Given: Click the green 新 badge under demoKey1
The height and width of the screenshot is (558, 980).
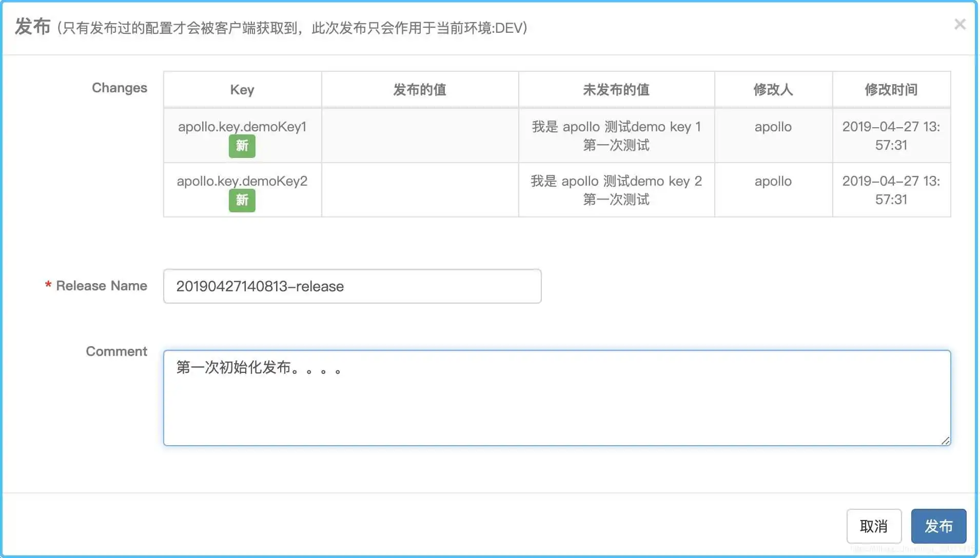Looking at the screenshot, I should point(242,146).
